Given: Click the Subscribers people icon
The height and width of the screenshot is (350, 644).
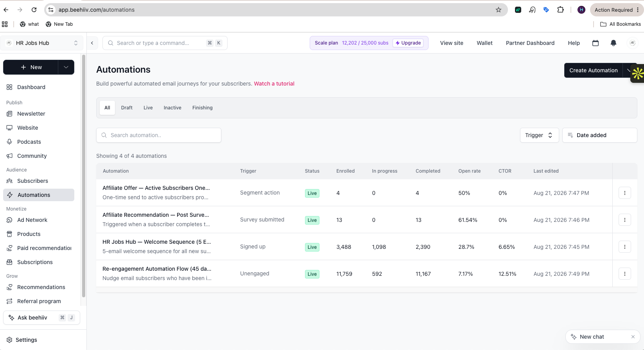Looking at the screenshot, I should pos(9,181).
